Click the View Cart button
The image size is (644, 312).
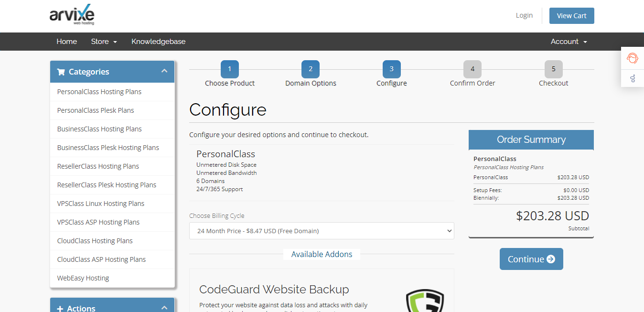point(571,16)
